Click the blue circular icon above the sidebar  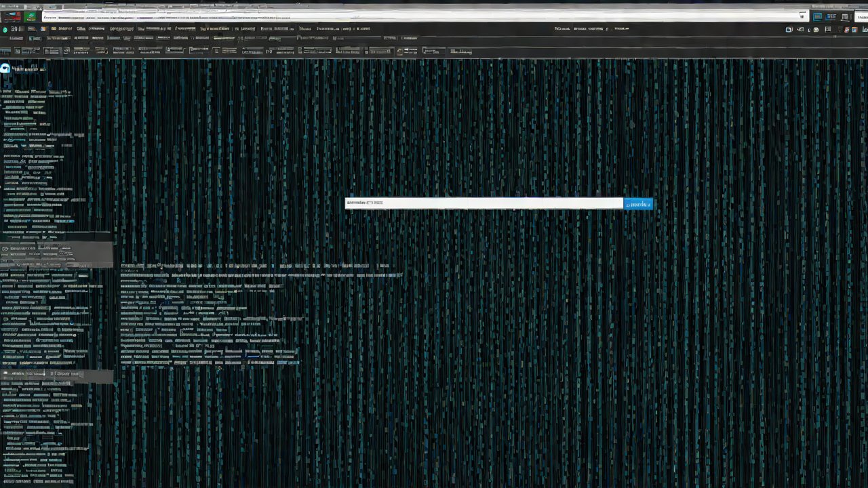[5, 68]
